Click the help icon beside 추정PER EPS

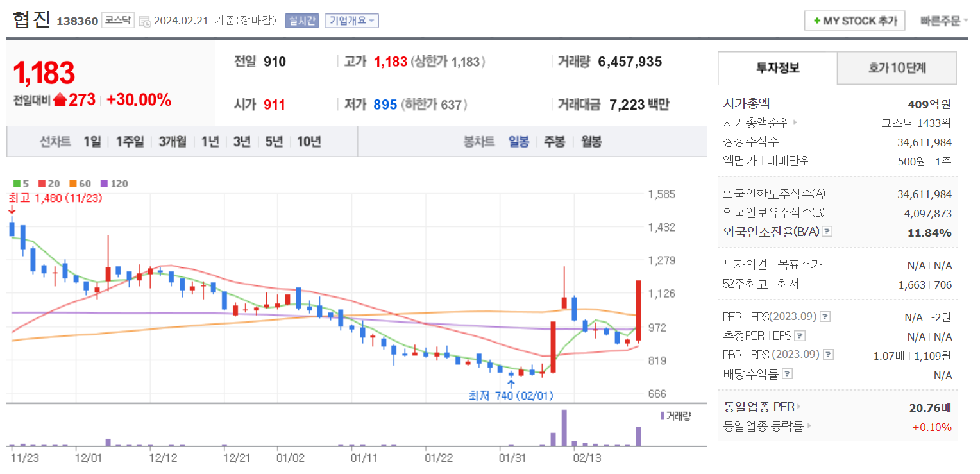(x=800, y=336)
